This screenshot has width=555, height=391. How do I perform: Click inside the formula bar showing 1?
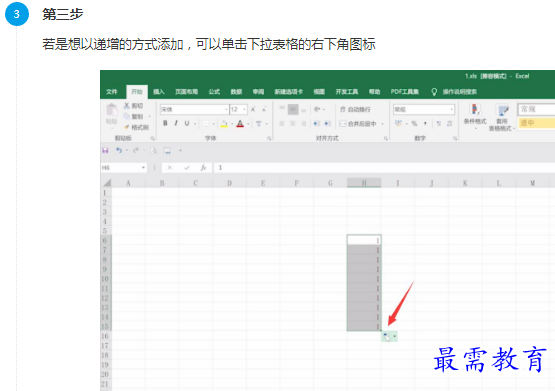coord(384,167)
